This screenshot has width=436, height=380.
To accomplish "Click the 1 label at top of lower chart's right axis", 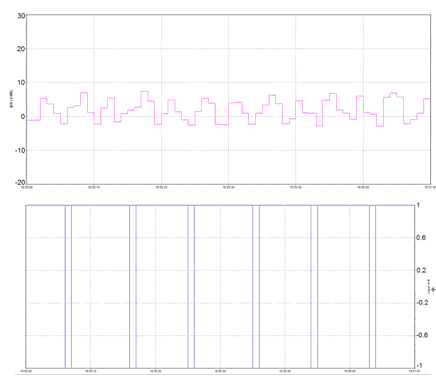I will (x=418, y=205).
